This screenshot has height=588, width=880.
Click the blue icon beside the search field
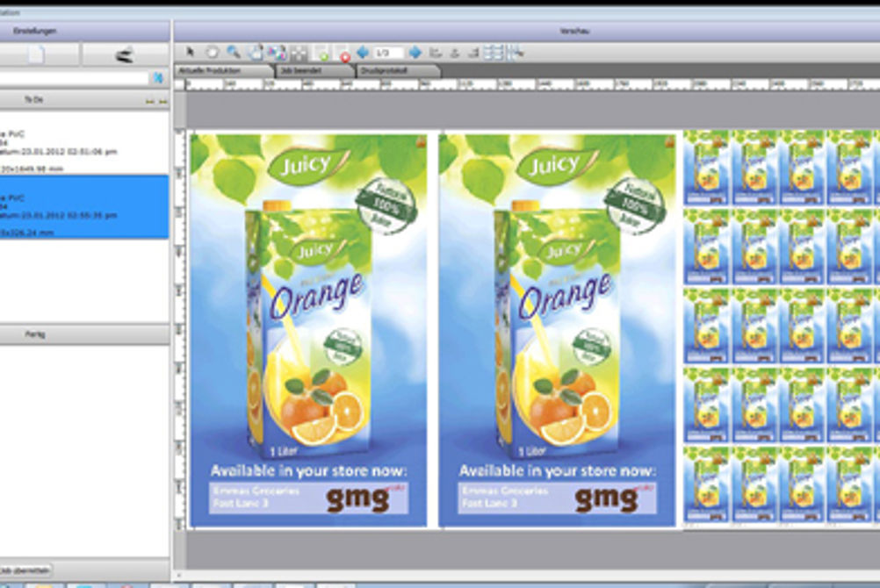point(159,78)
